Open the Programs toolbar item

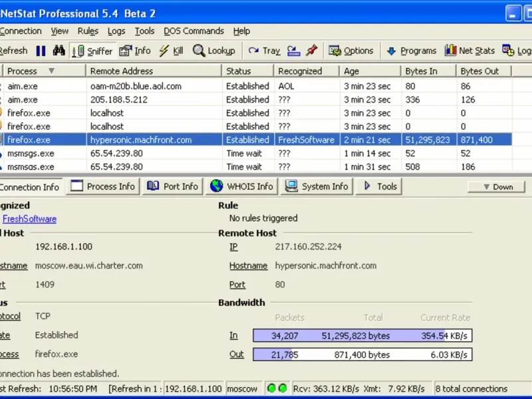coord(411,51)
